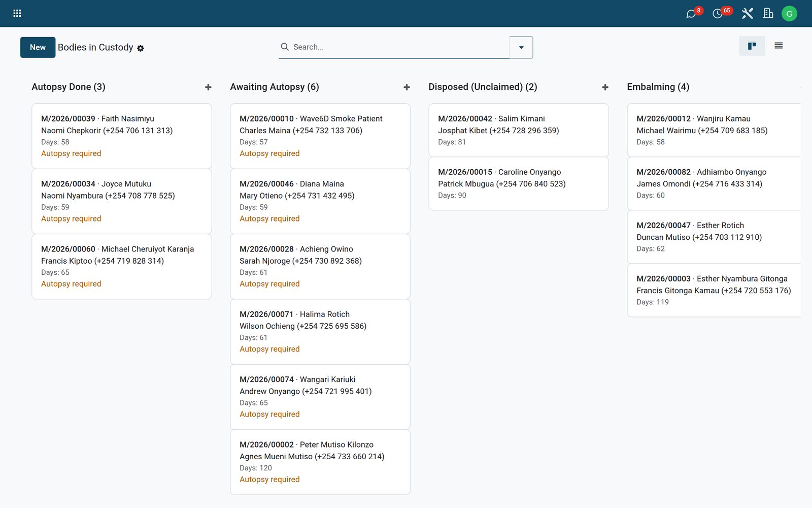Click the New button

click(38, 47)
